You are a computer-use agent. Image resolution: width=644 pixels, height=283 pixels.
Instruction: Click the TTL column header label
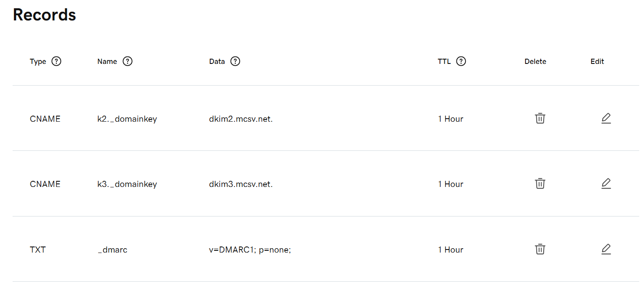444,62
